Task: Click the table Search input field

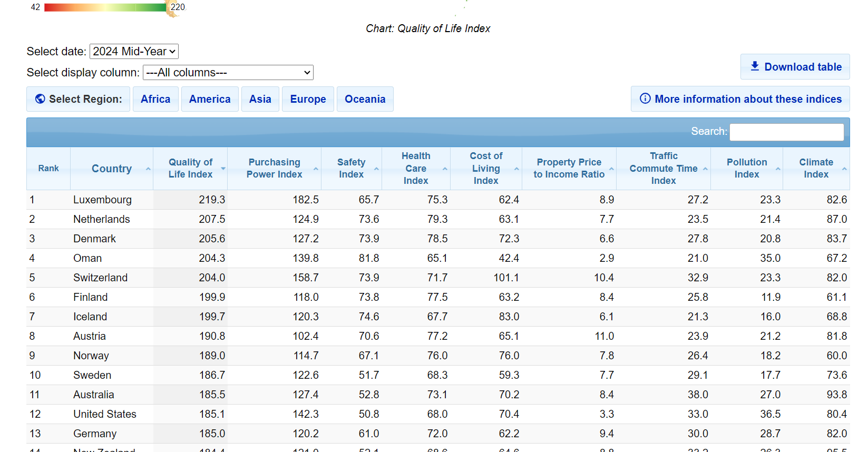Action: [x=786, y=132]
